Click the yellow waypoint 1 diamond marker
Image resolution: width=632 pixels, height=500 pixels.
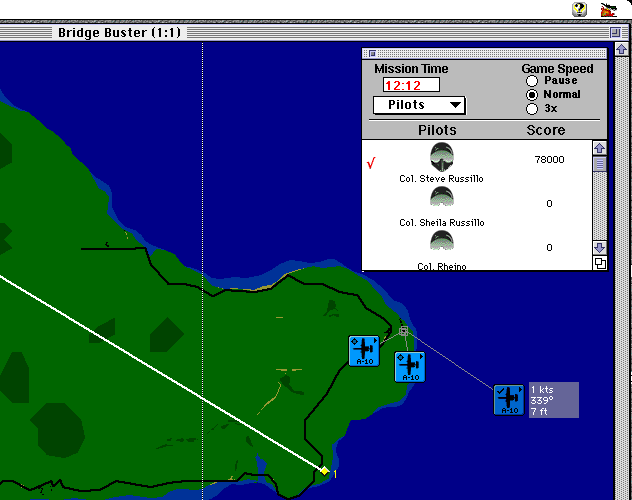tap(324, 470)
